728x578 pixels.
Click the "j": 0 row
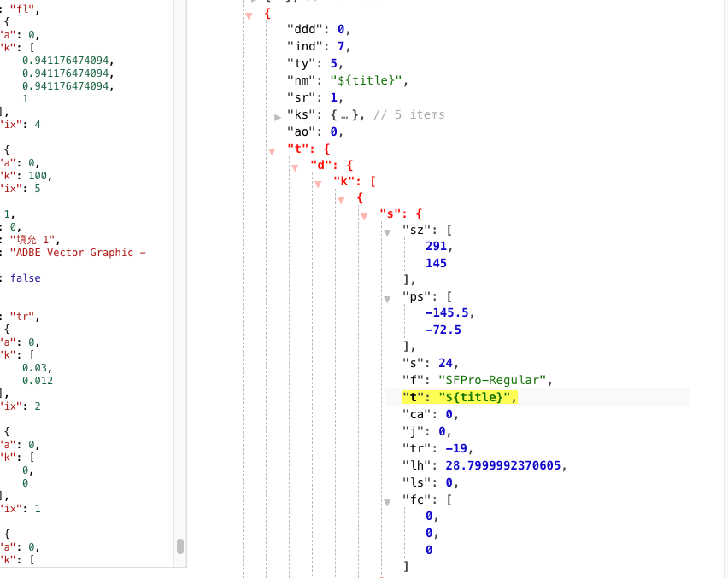point(426,431)
